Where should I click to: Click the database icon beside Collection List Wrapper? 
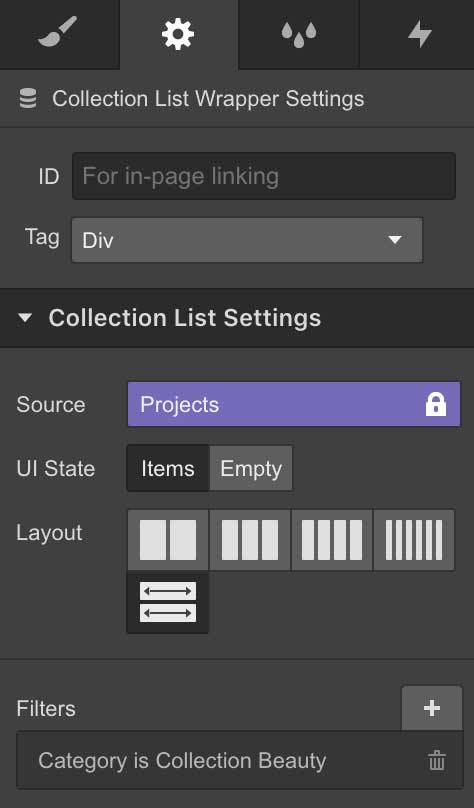[x=28, y=98]
